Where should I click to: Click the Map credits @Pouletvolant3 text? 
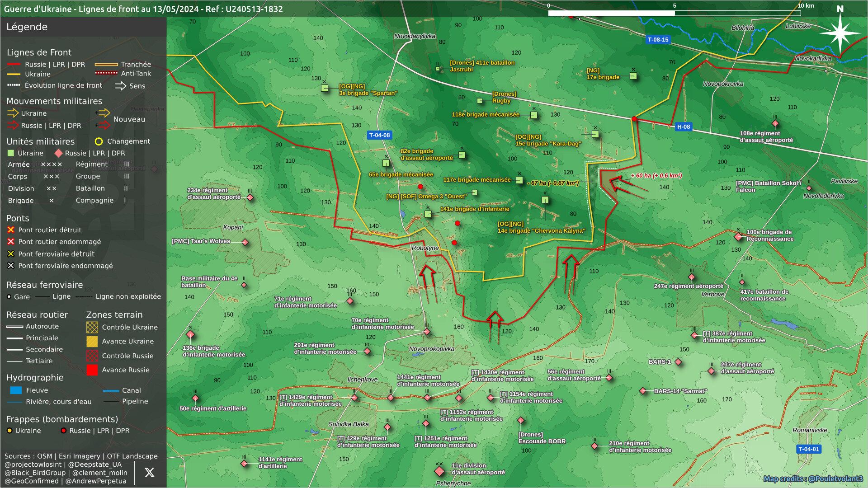(x=813, y=479)
